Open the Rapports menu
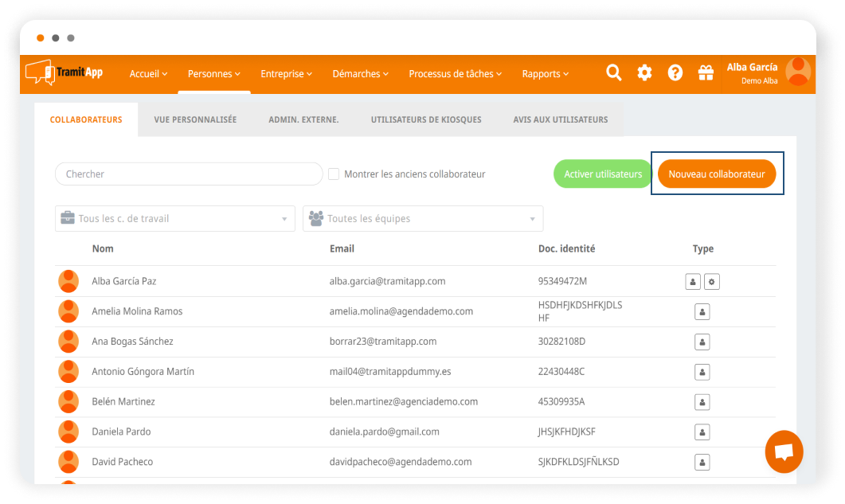This screenshot has height=504, width=845. pos(545,74)
